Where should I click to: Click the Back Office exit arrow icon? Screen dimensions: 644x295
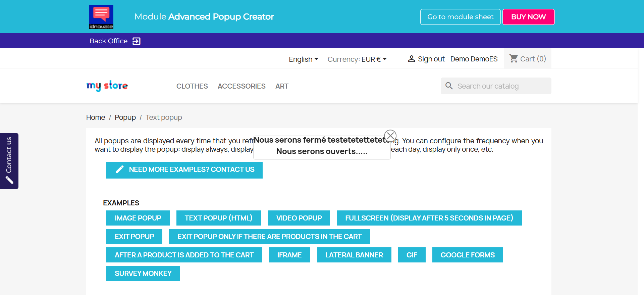click(136, 41)
